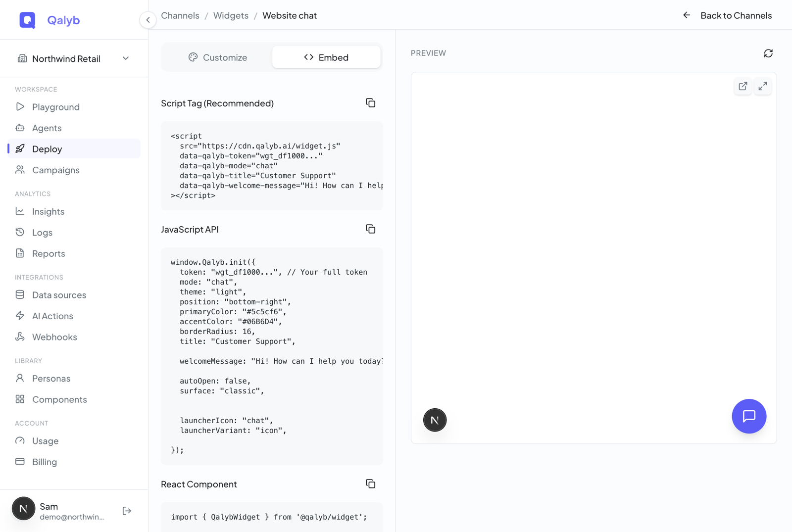
Task: Log out using the sign-out icon
Action: (x=127, y=511)
